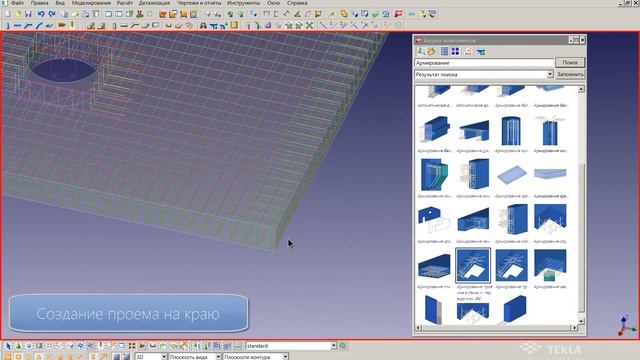Screen dimensions: 640x360
Task: Click the red flag icon in top toolbar
Action: 398,14
